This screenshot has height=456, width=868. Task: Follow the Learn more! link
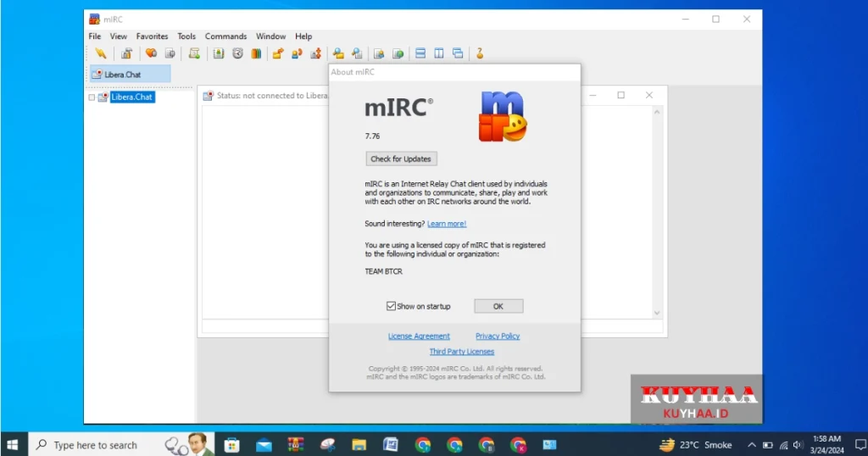[x=447, y=224]
